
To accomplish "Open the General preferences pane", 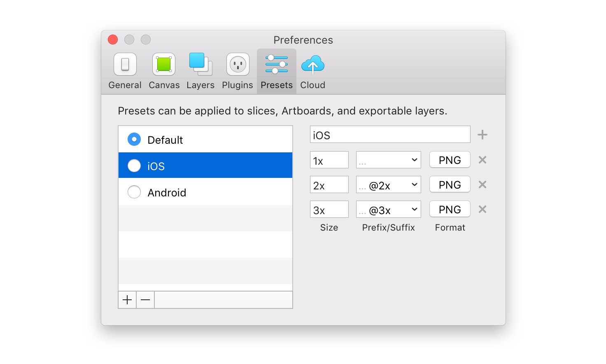I will pos(125,71).
